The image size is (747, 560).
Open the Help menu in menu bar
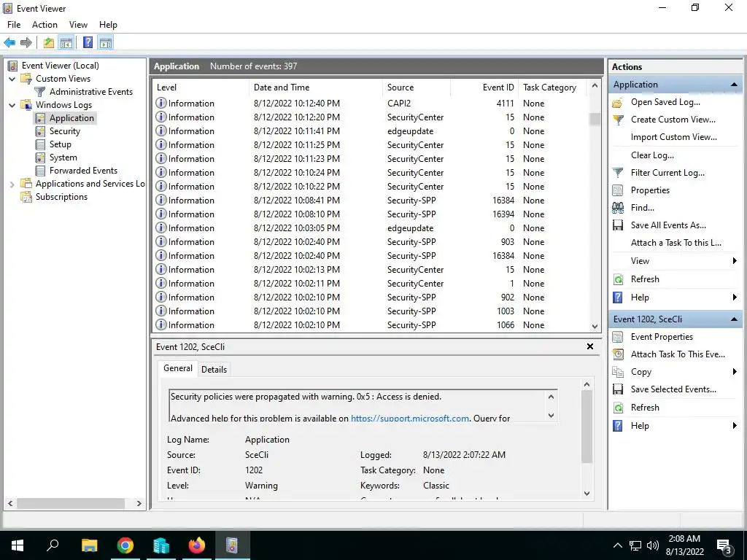tap(108, 25)
